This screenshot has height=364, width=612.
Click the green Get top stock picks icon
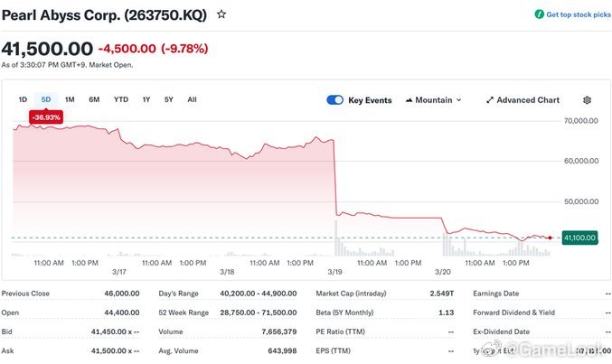tap(539, 14)
